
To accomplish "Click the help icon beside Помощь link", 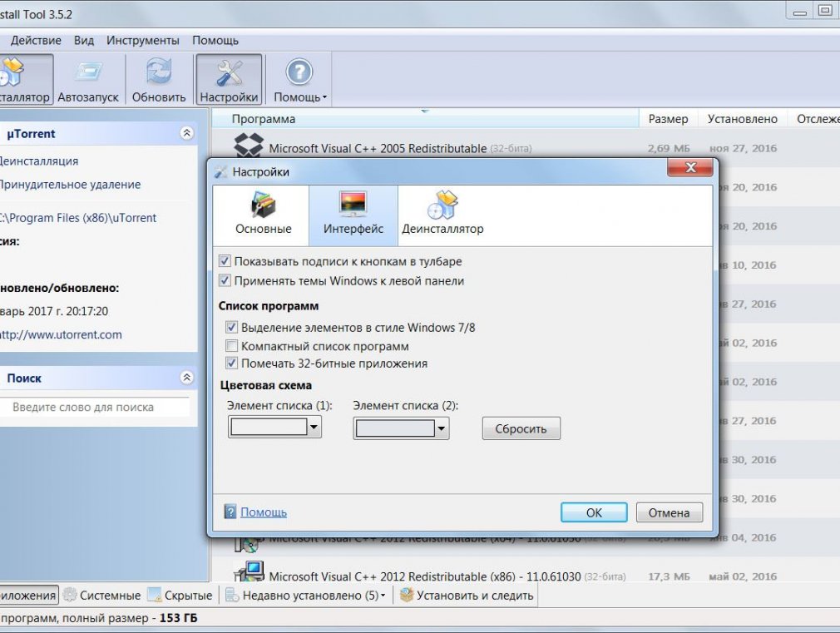I will (230, 512).
